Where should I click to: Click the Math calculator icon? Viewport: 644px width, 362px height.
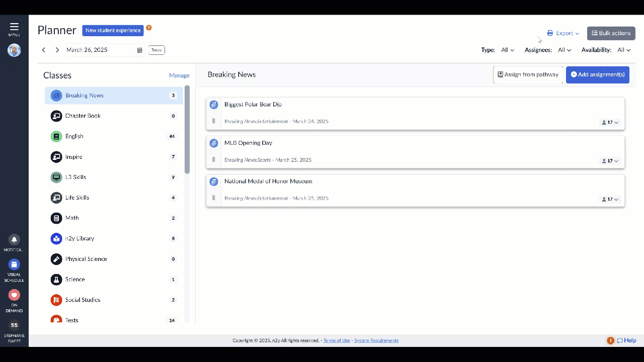56,218
